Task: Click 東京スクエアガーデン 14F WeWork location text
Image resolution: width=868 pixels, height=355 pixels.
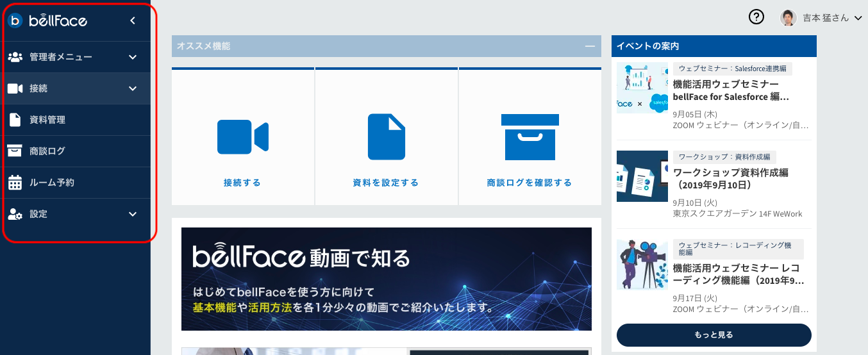Action: [737, 214]
